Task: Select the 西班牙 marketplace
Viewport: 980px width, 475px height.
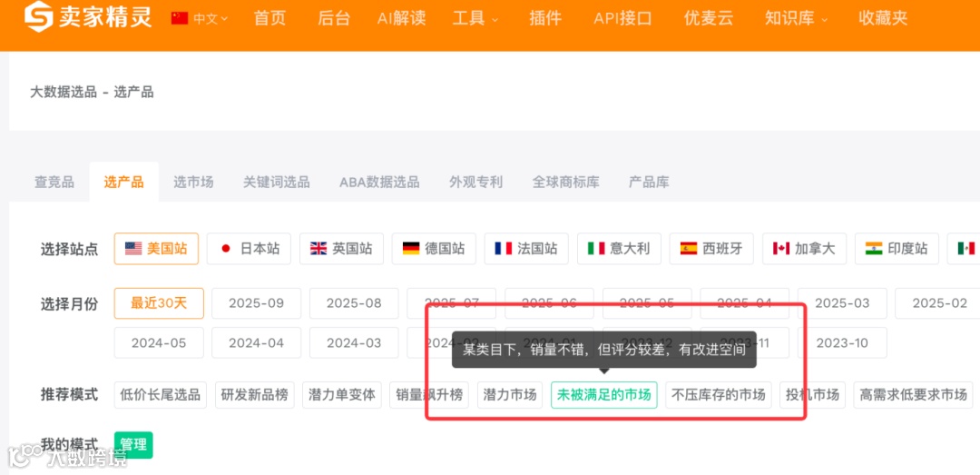Action: click(x=711, y=249)
